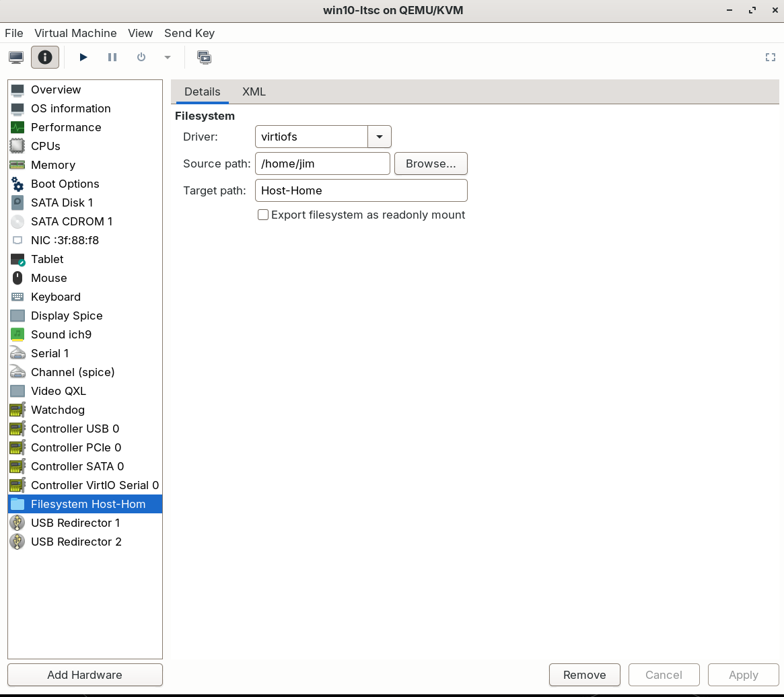Click Add Hardware button

click(85, 675)
